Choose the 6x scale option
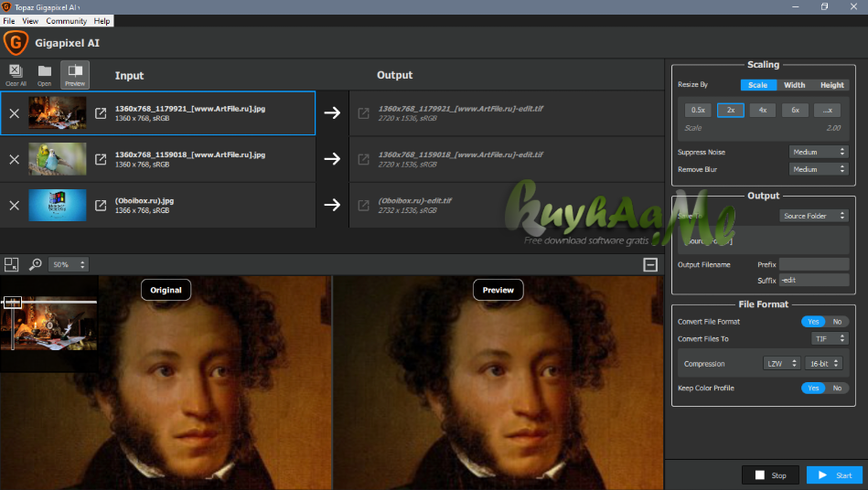868x490 pixels. click(795, 110)
